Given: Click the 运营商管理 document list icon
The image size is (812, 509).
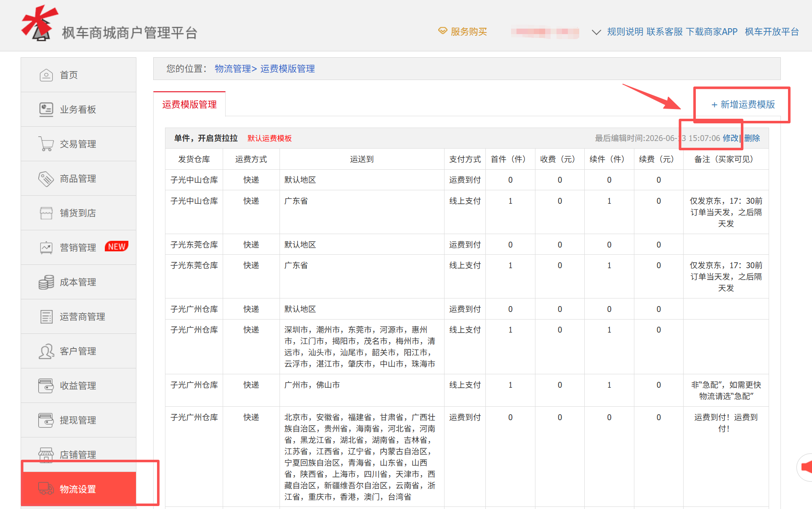Looking at the screenshot, I should coord(46,317).
